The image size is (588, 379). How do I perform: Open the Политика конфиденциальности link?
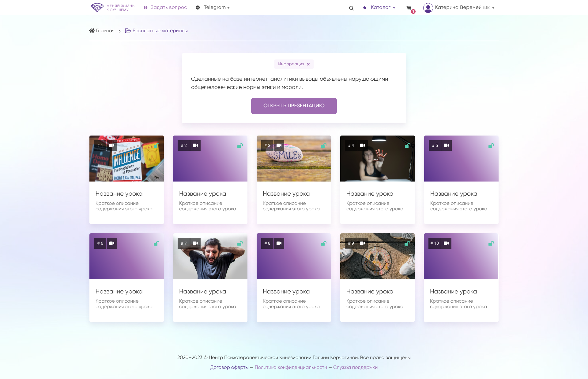pos(291,367)
